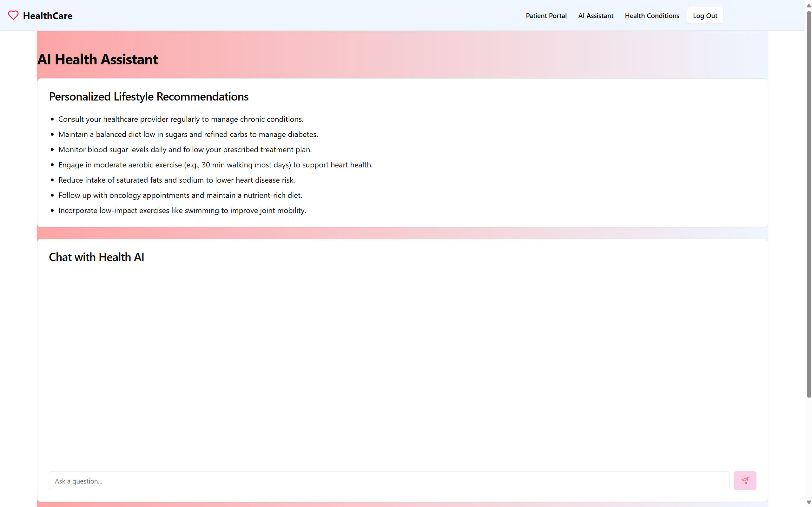Click the scrollbar up arrow
The image size is (812, 507).
point(809,6)
